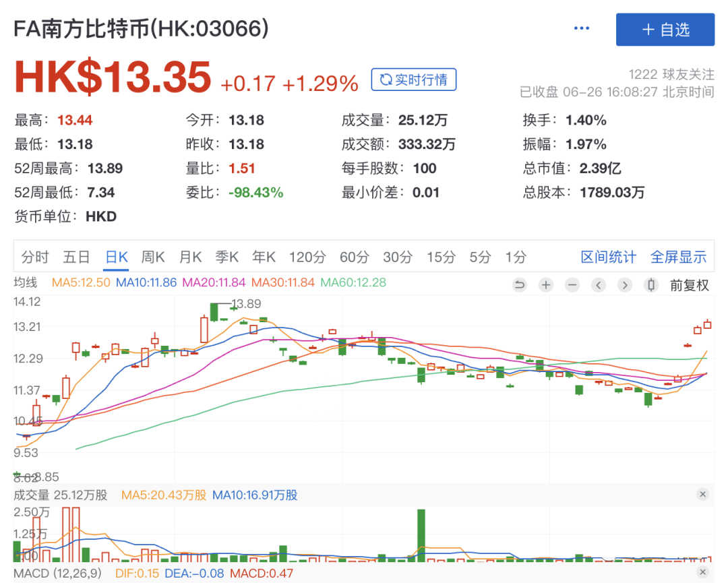Viewport: 728px width, 583px height.
Task: Zoom out the chart with minus icon
Action: [x=572, y=285]
